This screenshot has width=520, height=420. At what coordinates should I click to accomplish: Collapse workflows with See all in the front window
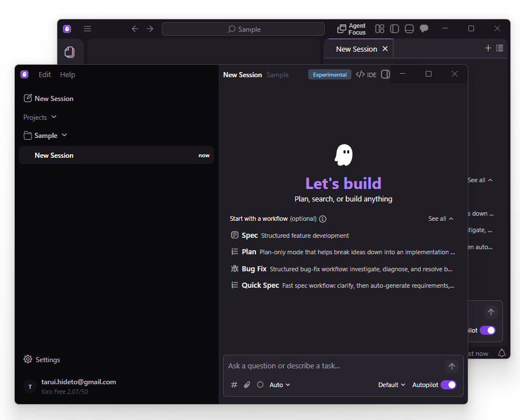pos(441,219)
